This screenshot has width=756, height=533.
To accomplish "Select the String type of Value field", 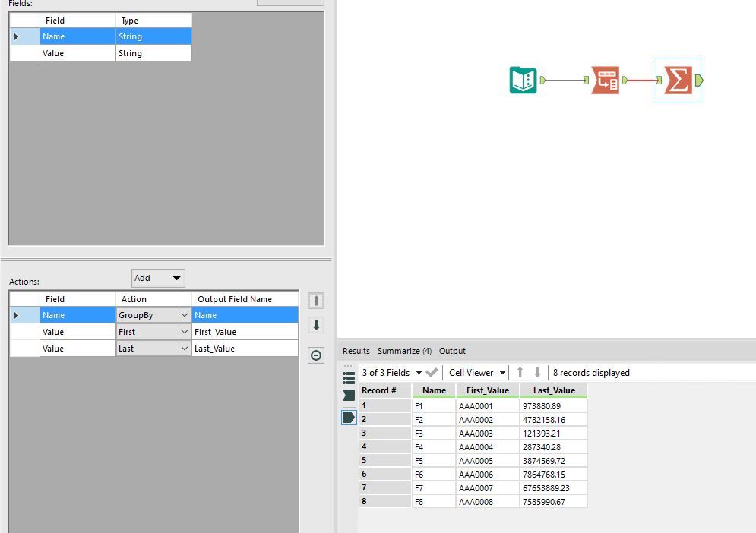I will [x=153, y=53].
